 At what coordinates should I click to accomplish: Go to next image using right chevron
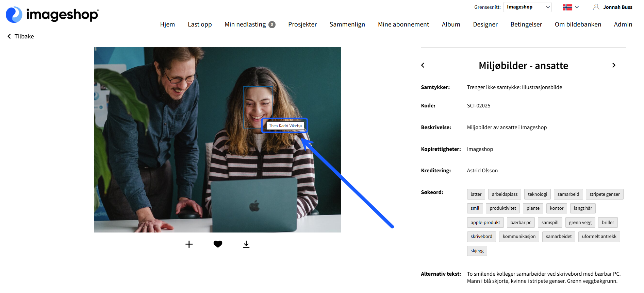pyautogui.click(x=614, y=65)
